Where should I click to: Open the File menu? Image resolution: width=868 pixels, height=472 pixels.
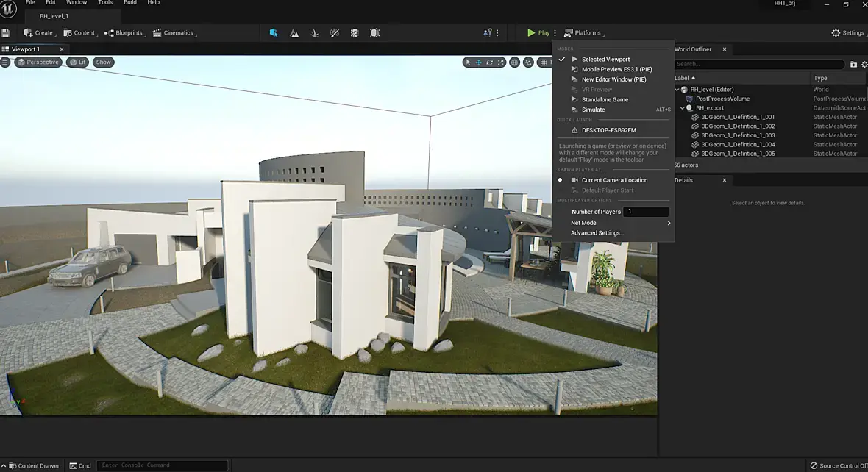pyautogui.click(x=30, y=3)
